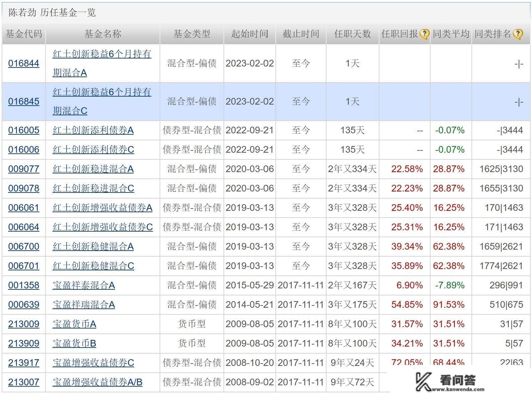The width and height of the screenshot is (532, 393).
Task: Open fund code 000639 link
Action: click(x=24, y=305)
